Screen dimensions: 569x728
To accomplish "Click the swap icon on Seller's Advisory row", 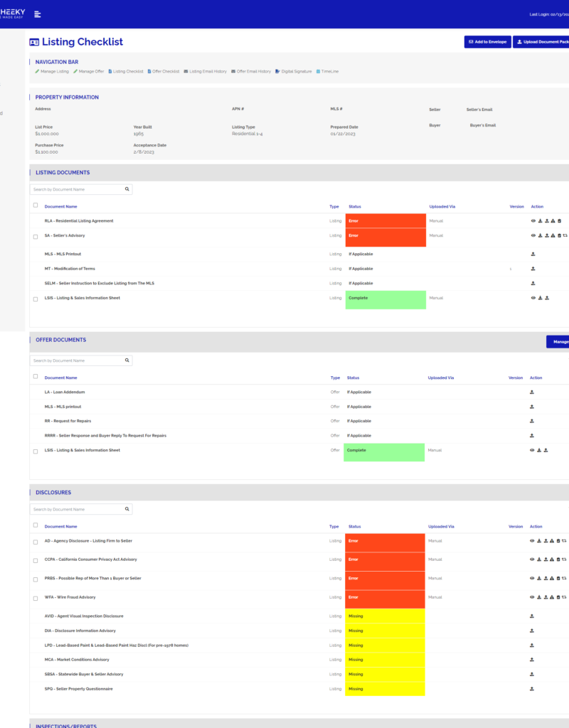I will coord(565,235).
